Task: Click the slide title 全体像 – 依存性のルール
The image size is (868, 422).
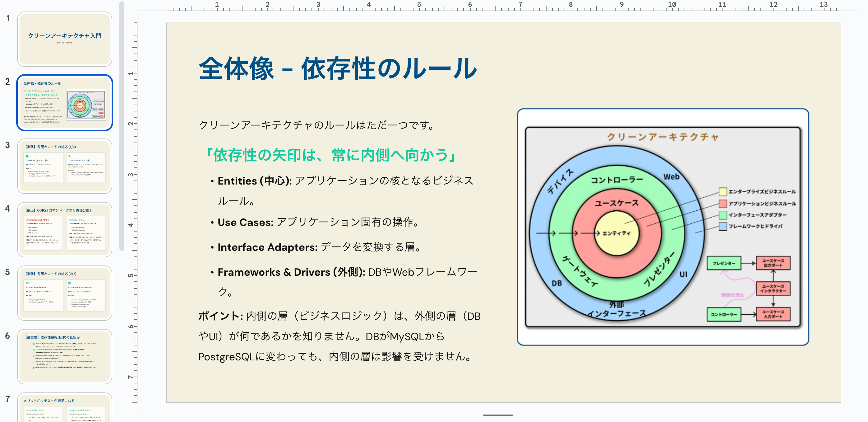Action: coord(338,68)
